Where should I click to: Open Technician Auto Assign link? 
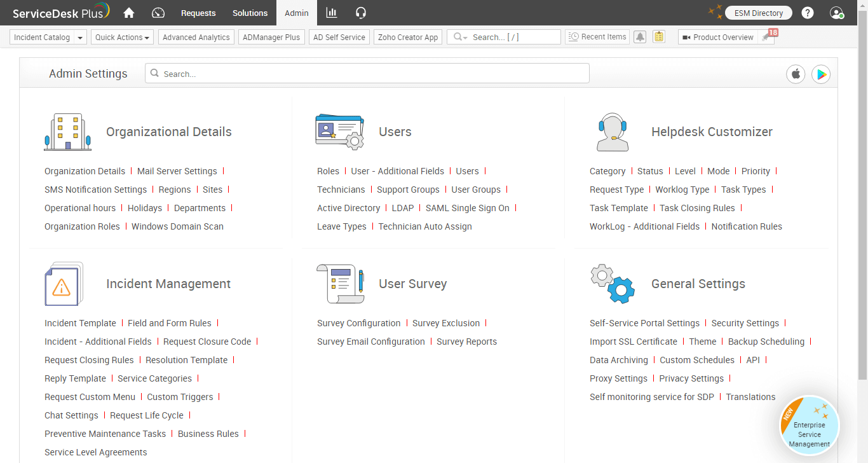(x=425, y=226)
